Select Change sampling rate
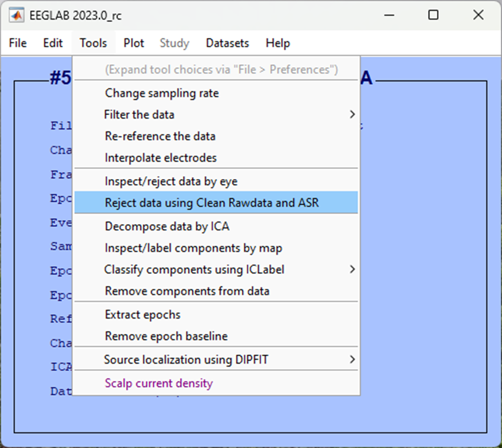The height and width of the screenshot is (448, 502). 162,93
